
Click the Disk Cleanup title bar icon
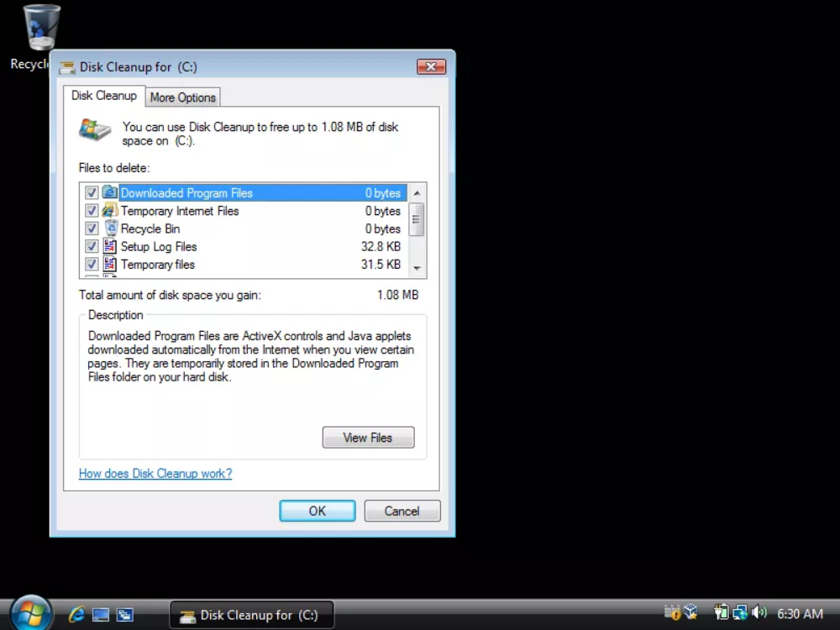coord(67,67)
